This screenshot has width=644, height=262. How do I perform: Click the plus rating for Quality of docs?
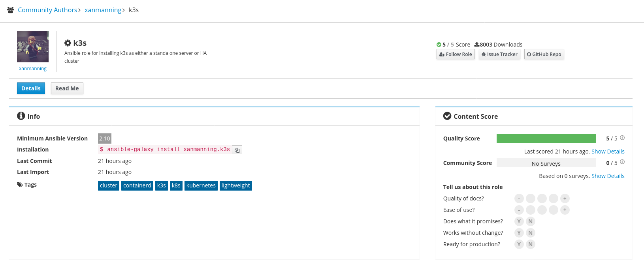click(565, 198)
